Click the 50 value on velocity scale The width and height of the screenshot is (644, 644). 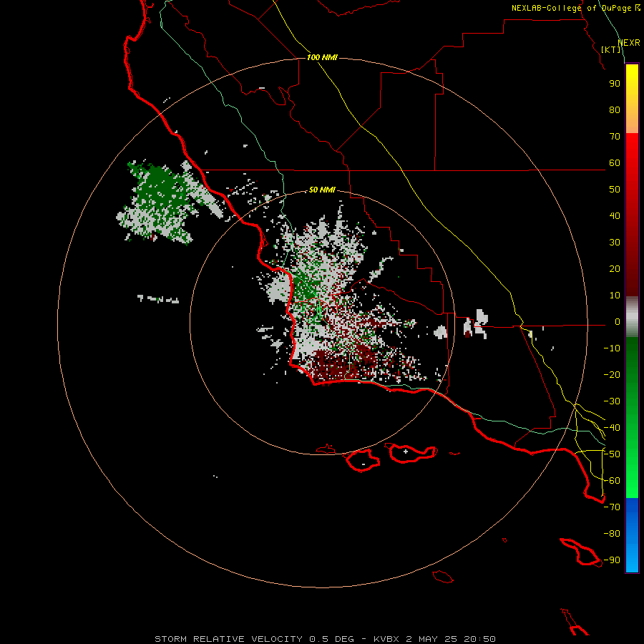click(x=615, y=190)
